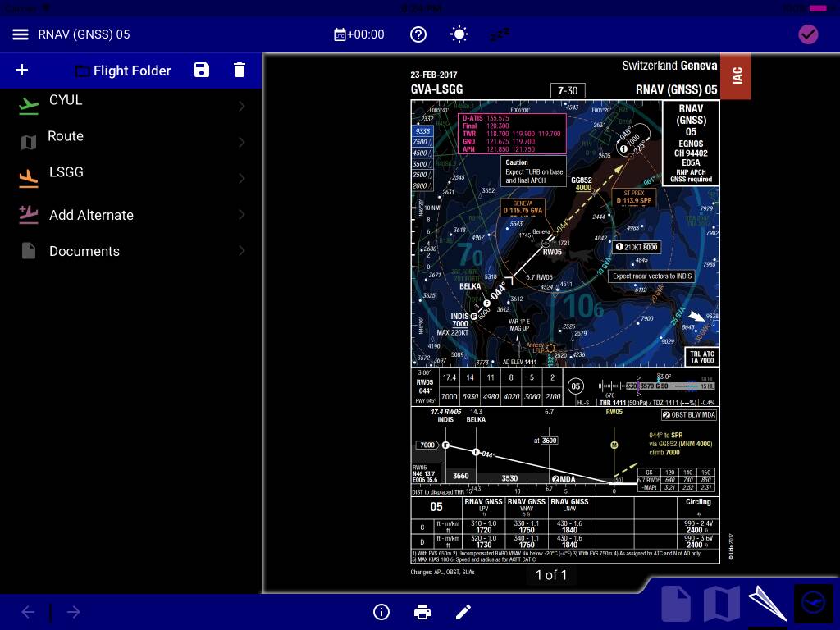Screen dimensions: 840x630
Task: Annotate the chart with pencil icon
Action: pos(463,612)
